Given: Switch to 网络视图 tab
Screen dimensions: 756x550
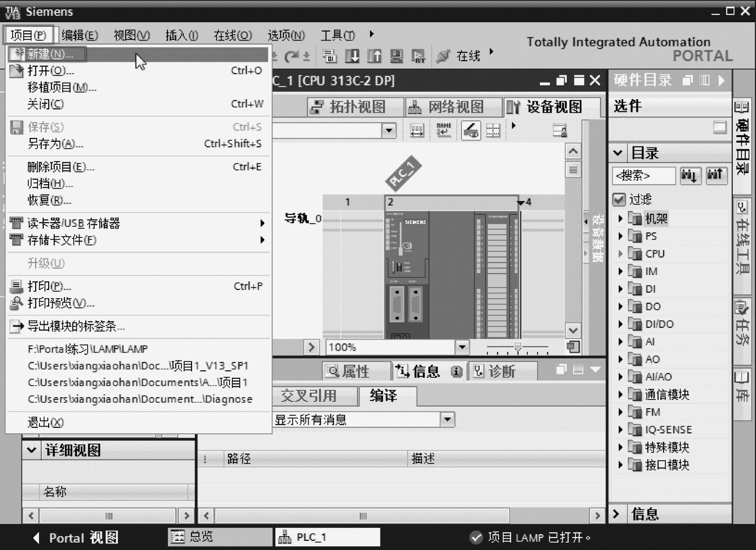Looking at the screenshot, I should (454, 107).
